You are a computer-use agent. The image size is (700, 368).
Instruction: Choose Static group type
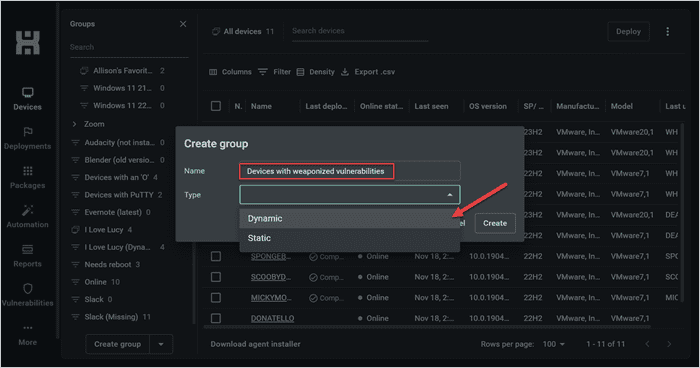tap(350, 238)
